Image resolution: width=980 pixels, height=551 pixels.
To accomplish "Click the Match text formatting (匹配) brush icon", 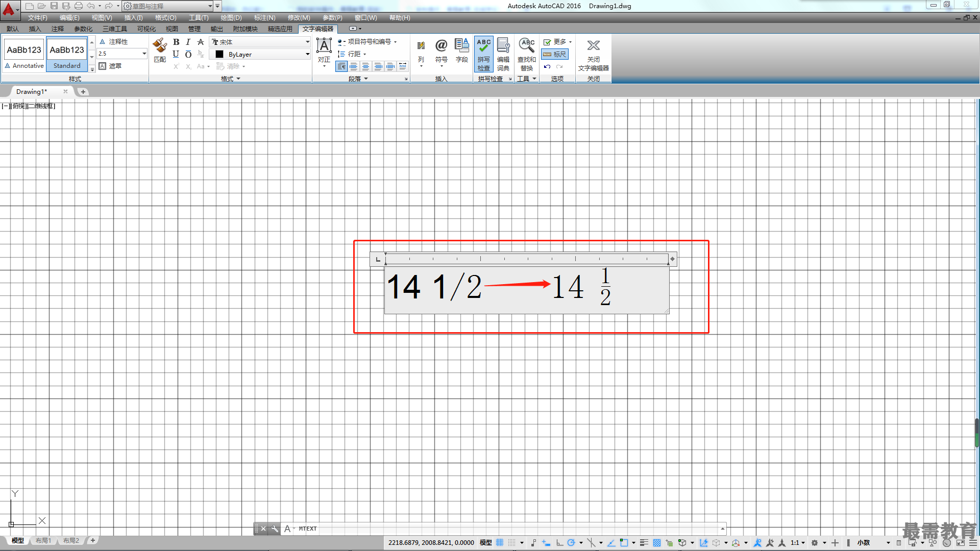I will click(160, 49).
